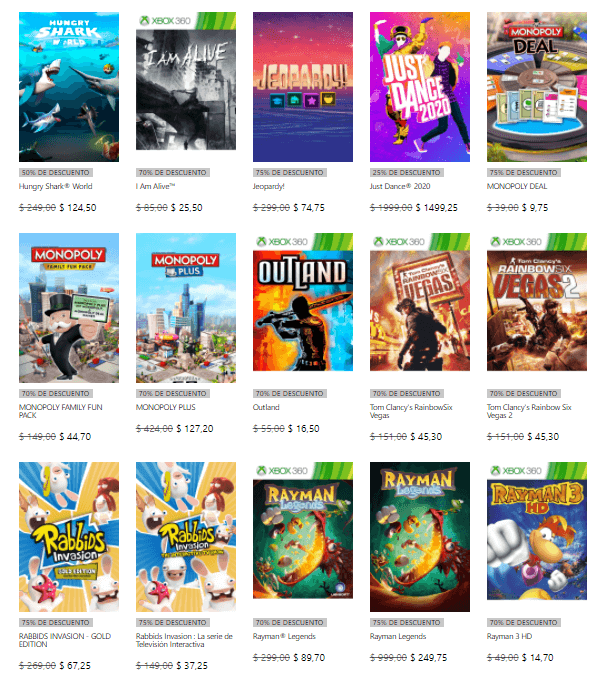Click the Rainbow Six Vegas 2 cover

point(537,302)
